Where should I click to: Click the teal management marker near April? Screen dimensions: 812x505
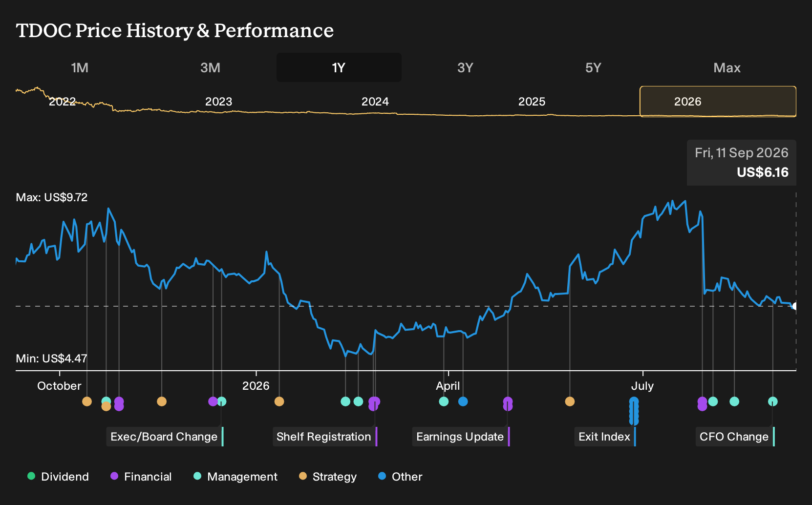click(444, 401)
